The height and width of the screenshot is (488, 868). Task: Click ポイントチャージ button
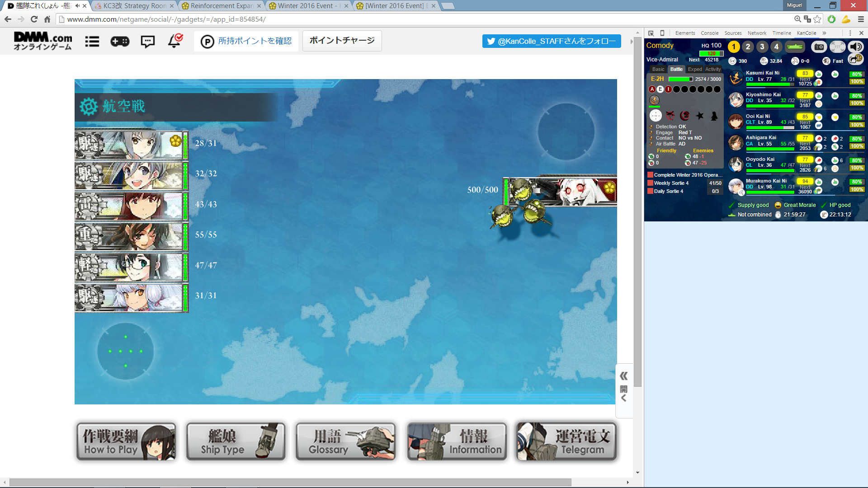pos(342,41)
